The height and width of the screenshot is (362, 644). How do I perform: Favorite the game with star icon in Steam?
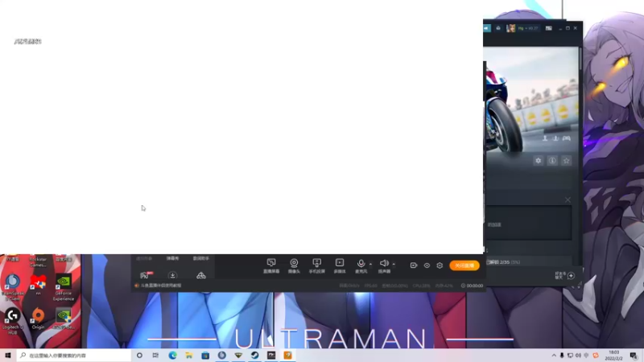pos(567,160)
